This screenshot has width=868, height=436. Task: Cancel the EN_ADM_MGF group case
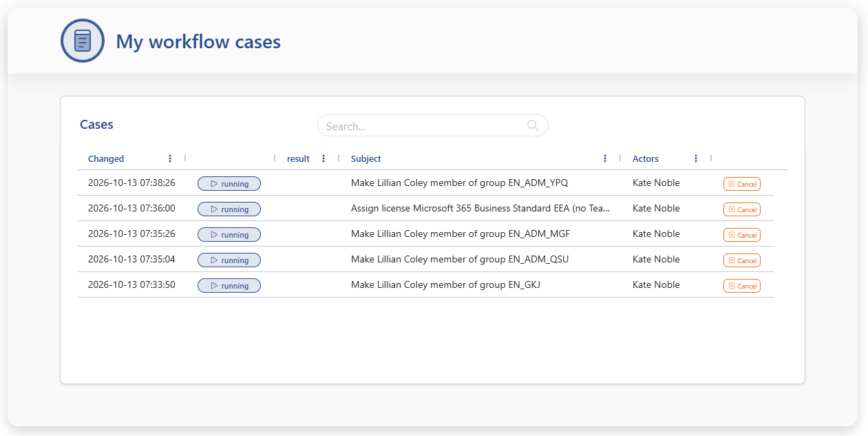pos(742,235)
